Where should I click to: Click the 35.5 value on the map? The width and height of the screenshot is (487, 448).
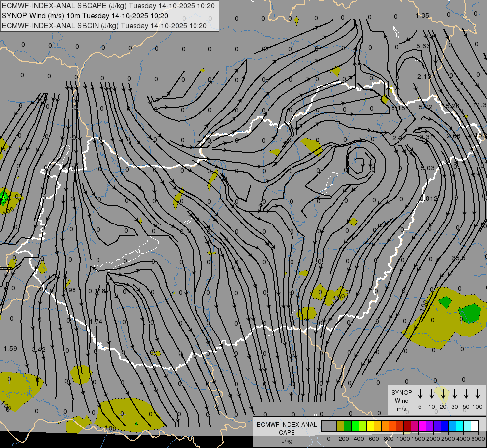coord(458,258)
